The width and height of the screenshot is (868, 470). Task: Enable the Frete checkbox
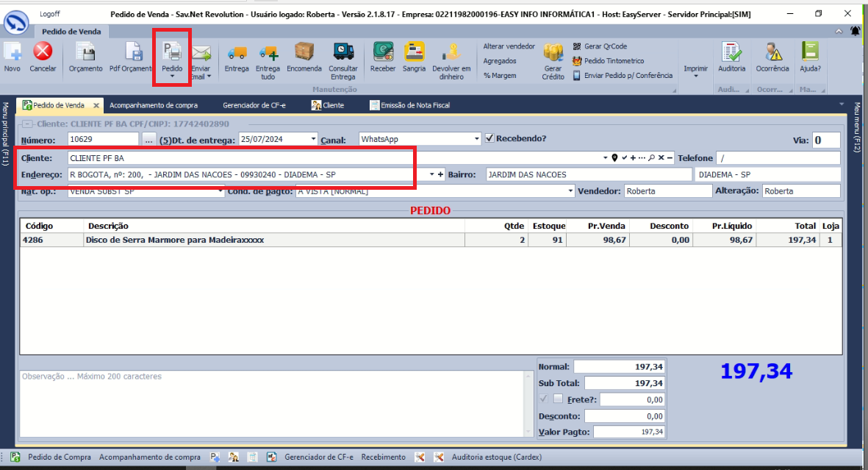point(558,399)
